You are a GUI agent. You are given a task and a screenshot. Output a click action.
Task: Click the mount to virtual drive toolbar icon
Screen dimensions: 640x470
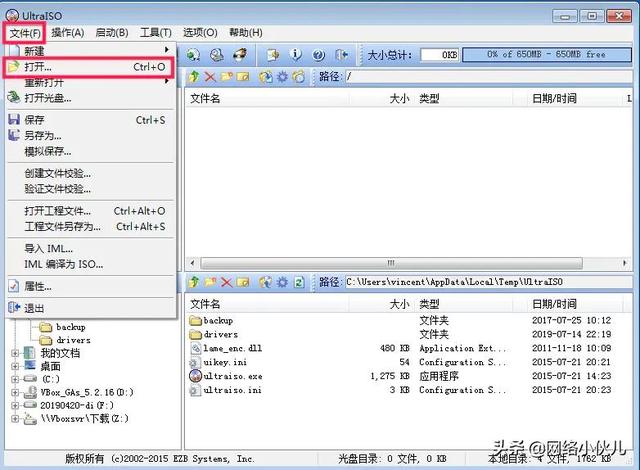(x=193, y=55)
